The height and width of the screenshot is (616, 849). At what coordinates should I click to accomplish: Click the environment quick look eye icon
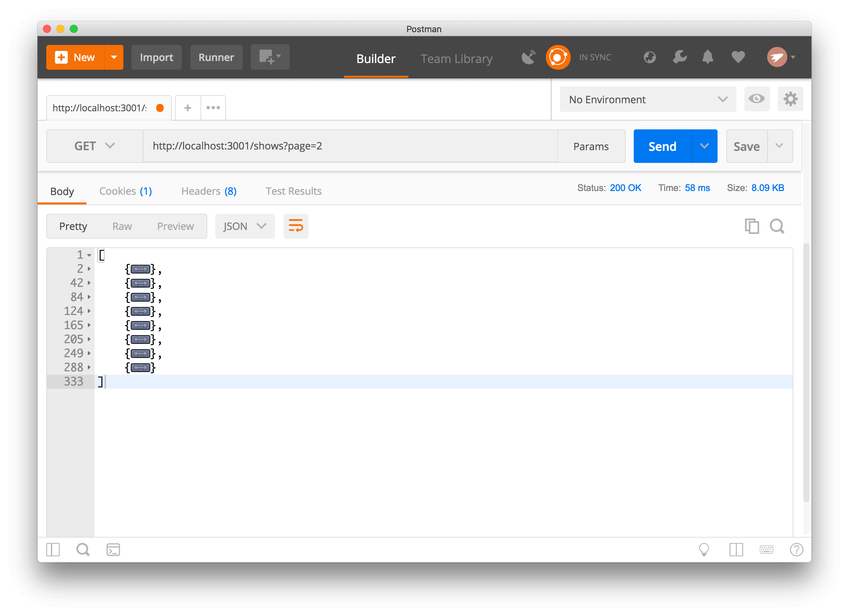(x=756, y=99)
